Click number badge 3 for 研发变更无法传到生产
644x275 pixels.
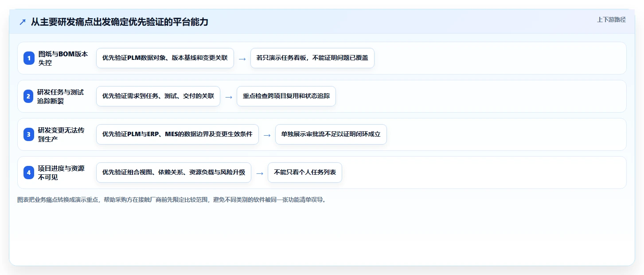click(x=29, y=134)
